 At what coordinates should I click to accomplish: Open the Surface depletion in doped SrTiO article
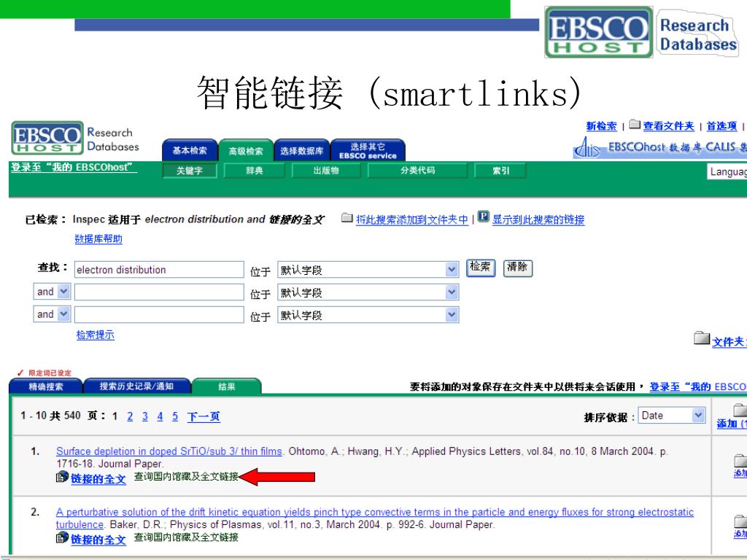[x=169, y=451]
